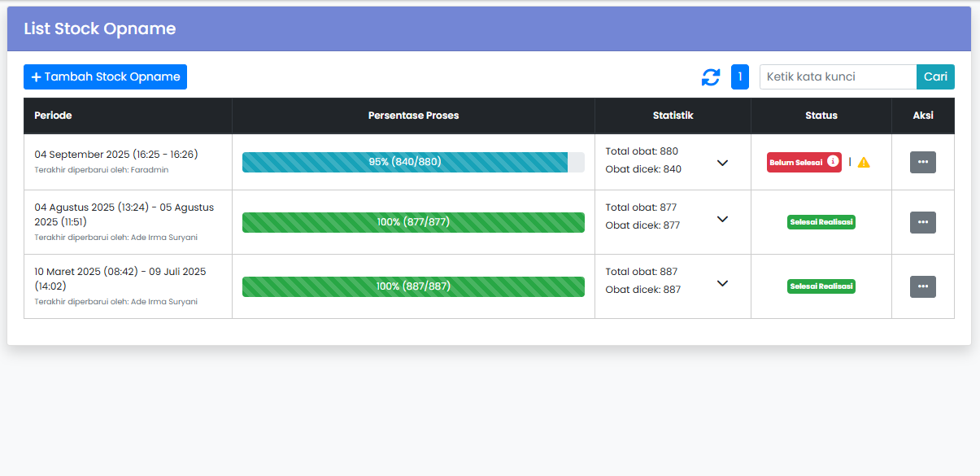
Task: Expand statistics for 04 September 2025 row
Action: (722, 163)
